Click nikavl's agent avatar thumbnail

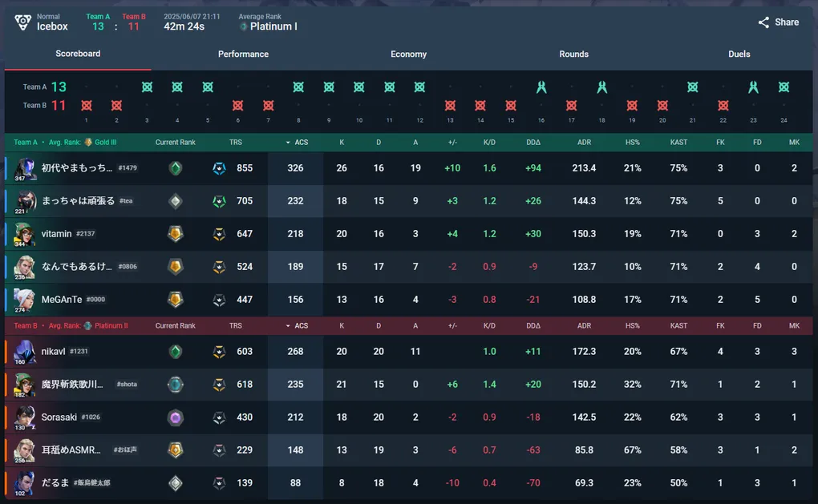[x=24, y=352]
